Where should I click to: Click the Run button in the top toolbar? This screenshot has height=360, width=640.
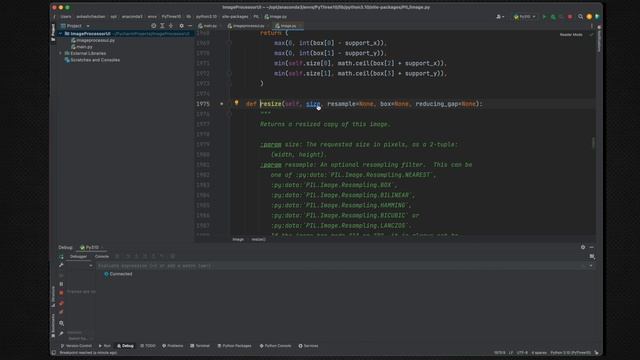[544, 17]
